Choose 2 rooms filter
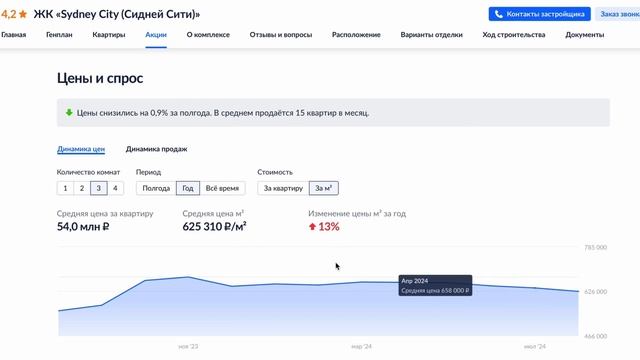This screenshot has width=640, height=360. pyautogui.click(x=82, y=188)
